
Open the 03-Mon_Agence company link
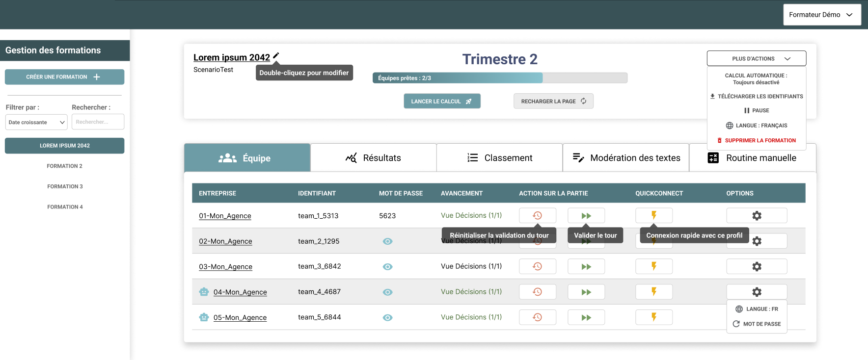click(x=225, y=267)
